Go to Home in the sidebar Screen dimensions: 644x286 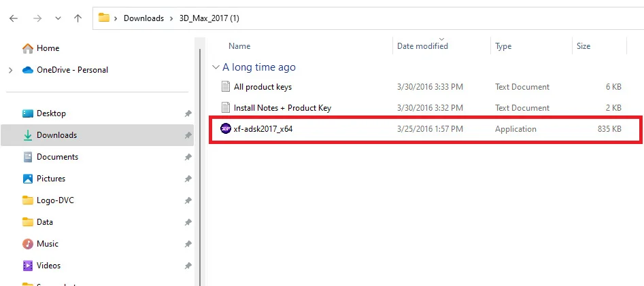41,48
